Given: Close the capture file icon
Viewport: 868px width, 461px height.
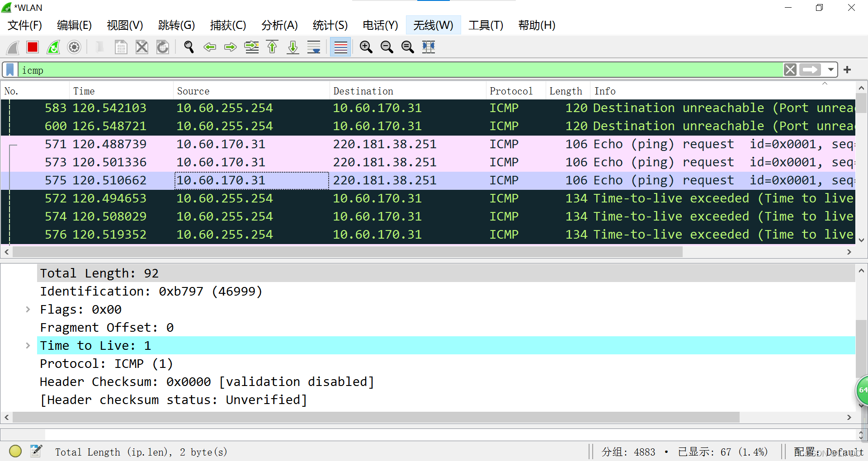Looking at the screenshot, I should coord(142,47).
